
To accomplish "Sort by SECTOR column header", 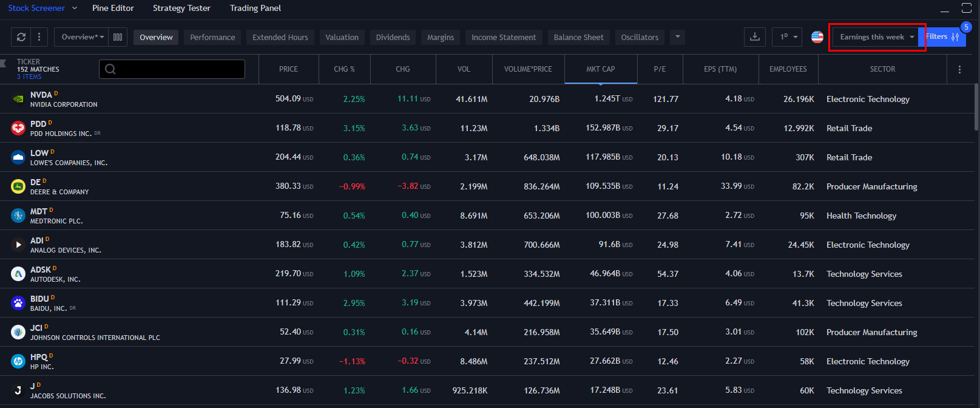I will [x=882, y=69].
